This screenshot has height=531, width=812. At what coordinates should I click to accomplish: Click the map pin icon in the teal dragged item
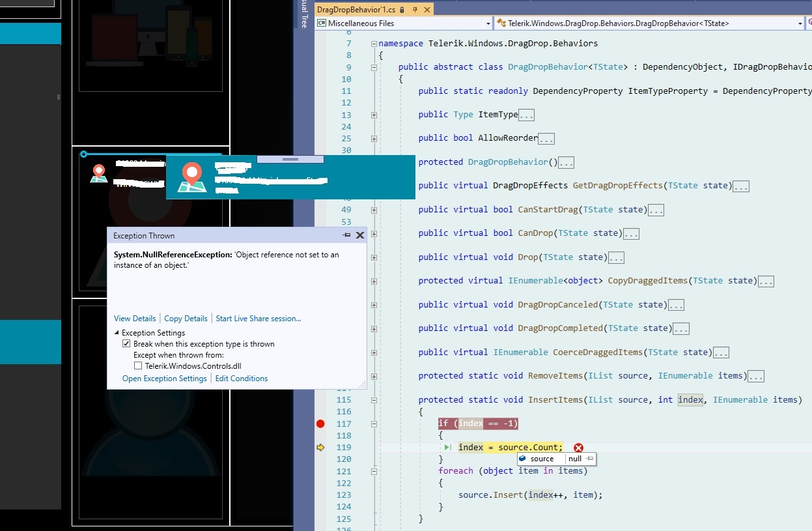pyautogui.click(x=191, y=178)
